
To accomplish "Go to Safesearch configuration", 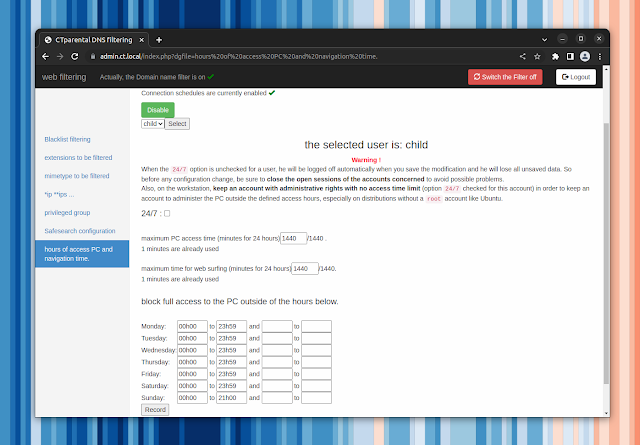I will [79, 230].
